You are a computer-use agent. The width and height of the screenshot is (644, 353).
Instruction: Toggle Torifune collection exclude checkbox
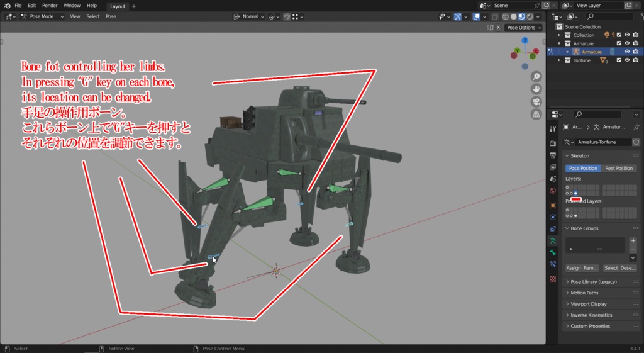click(x=619, y=60)
